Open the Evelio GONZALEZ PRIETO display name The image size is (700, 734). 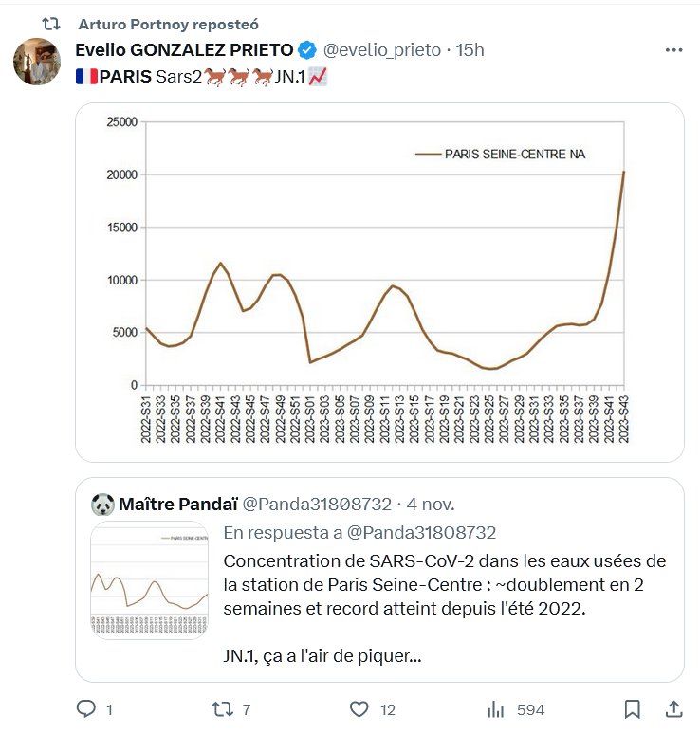coord(184,50)
